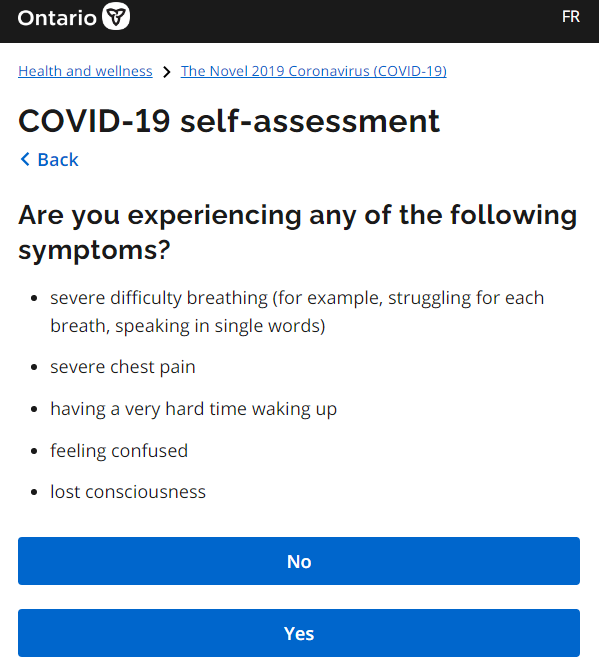Screen dimensions: 599x663
Task: Click the COVID-19 self-assessment page title
Action: (x=229, y=121)
